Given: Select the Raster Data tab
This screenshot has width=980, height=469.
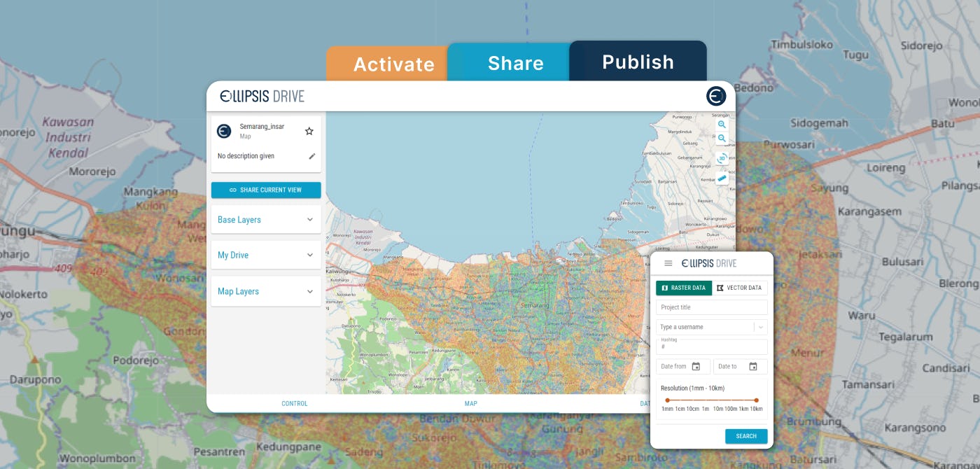Looking at the screenshot, I should coord(684,288).
